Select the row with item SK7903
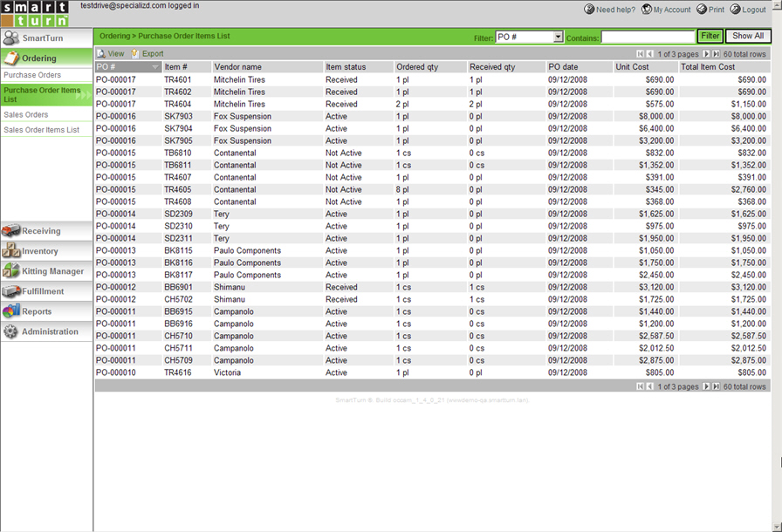This screenshot has width=782, height=532. tap(432, 116)
